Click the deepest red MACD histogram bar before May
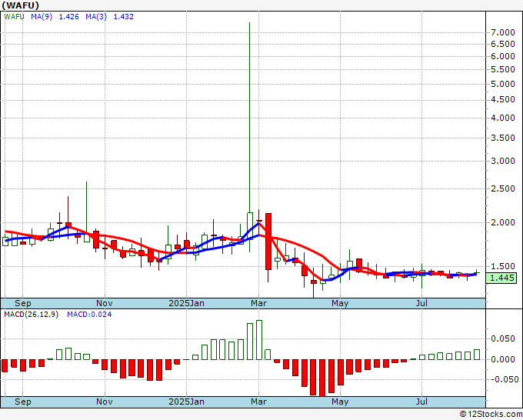This screenshot has width=523, height=420. [x=322, y=378]
